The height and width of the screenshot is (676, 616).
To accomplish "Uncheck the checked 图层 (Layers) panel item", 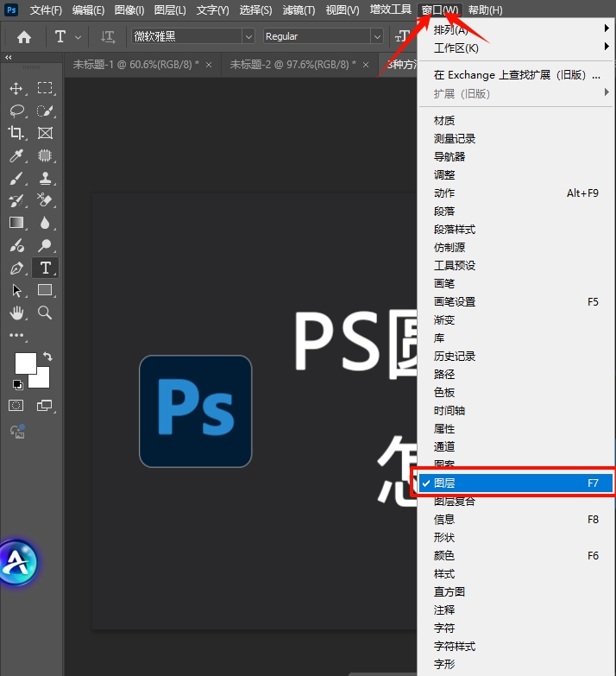I will coord(516,483).
